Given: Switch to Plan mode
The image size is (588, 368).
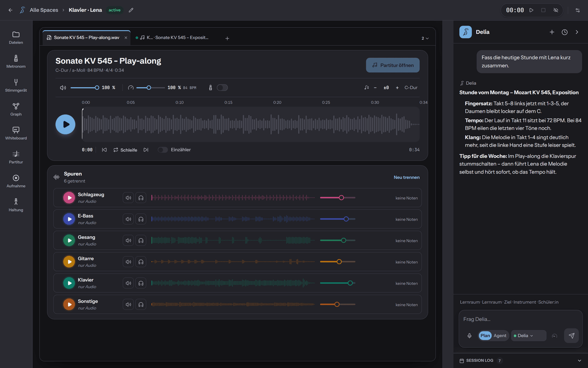Looking at the screenshot, I should tap(485, 336).
